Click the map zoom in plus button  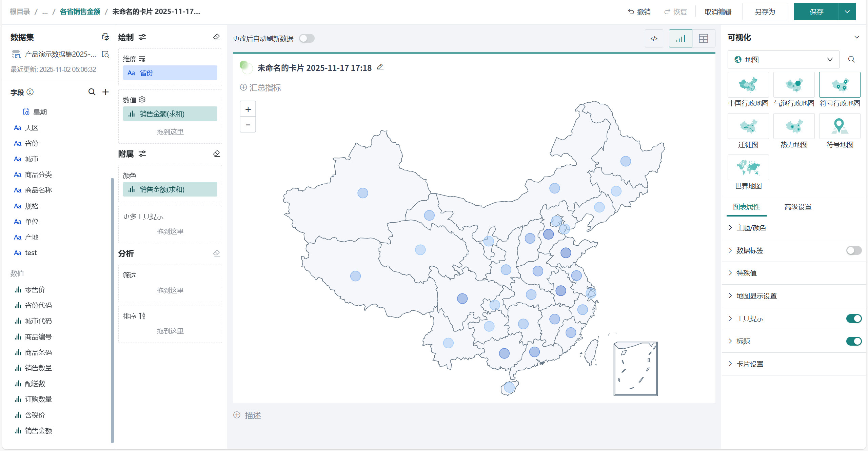[248, 109]
